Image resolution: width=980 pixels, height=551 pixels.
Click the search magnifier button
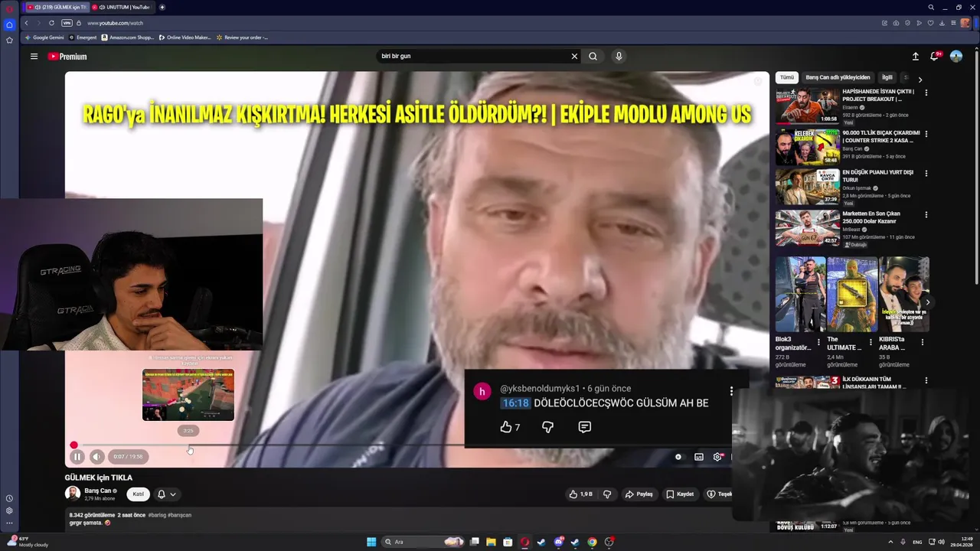[x=593, y=56]
